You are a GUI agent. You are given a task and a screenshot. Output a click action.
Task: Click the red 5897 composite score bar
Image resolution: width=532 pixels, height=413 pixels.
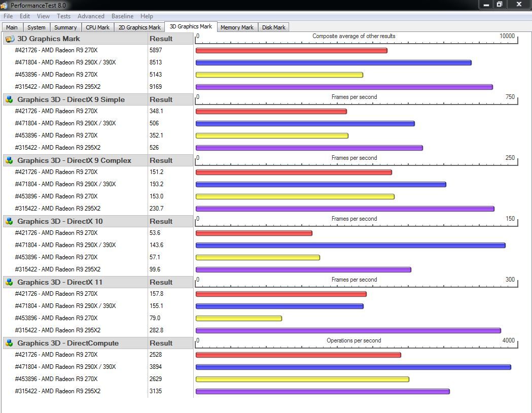[292, 51]
